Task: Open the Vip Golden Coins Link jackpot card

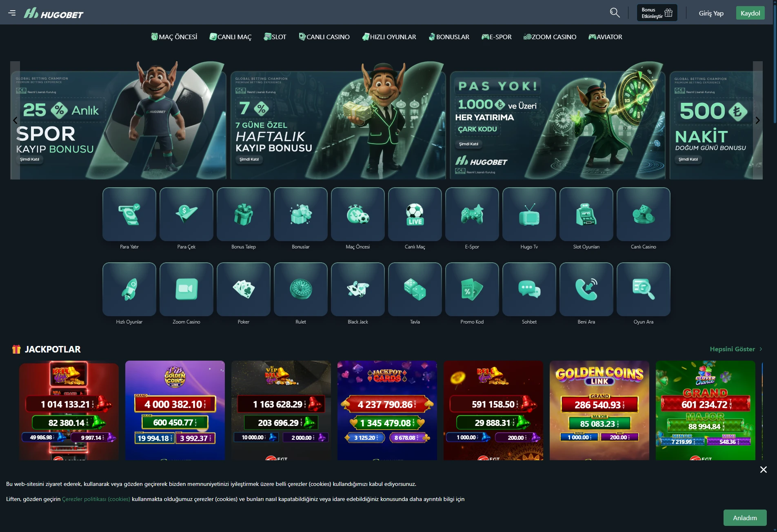Action: coord(175,410)
